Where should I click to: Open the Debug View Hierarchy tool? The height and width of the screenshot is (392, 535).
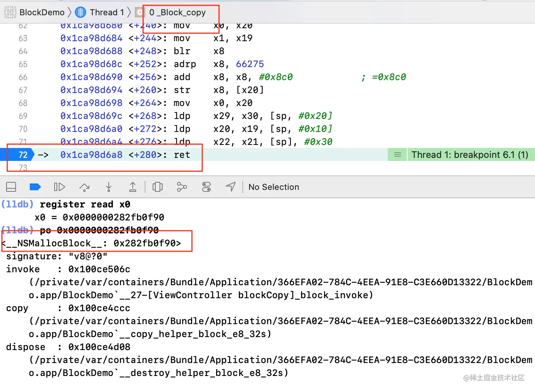[x=158, y=187]
